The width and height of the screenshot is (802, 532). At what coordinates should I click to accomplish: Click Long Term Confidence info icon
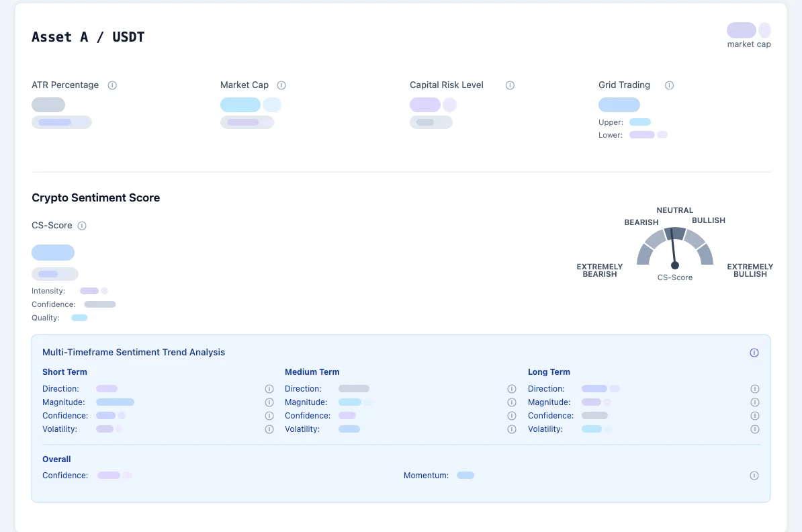(x=754, y=416)
